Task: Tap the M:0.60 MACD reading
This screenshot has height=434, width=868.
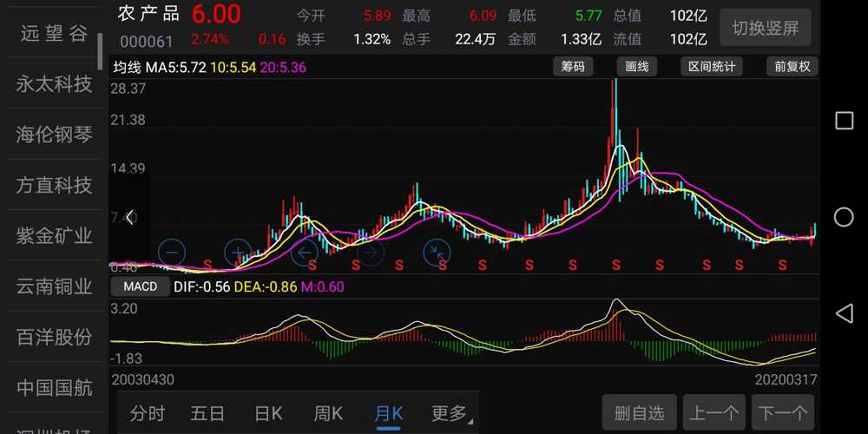Action: click(323, 286)
